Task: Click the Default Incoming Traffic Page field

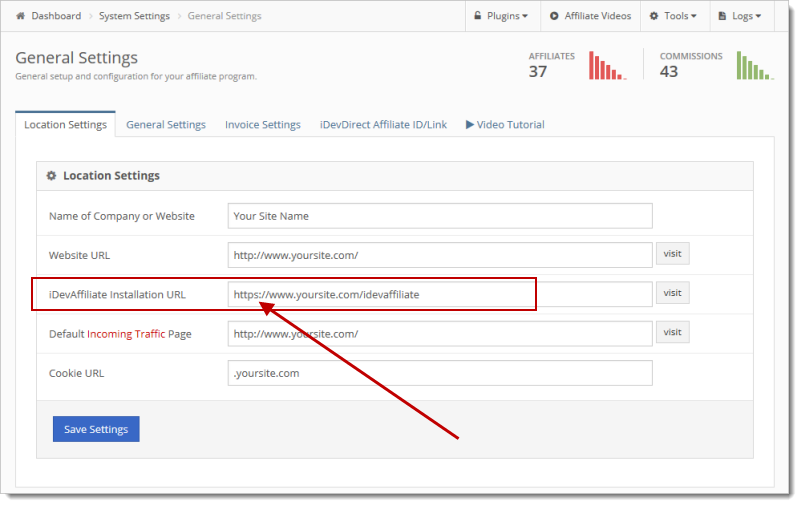Action: click(440, 334)
